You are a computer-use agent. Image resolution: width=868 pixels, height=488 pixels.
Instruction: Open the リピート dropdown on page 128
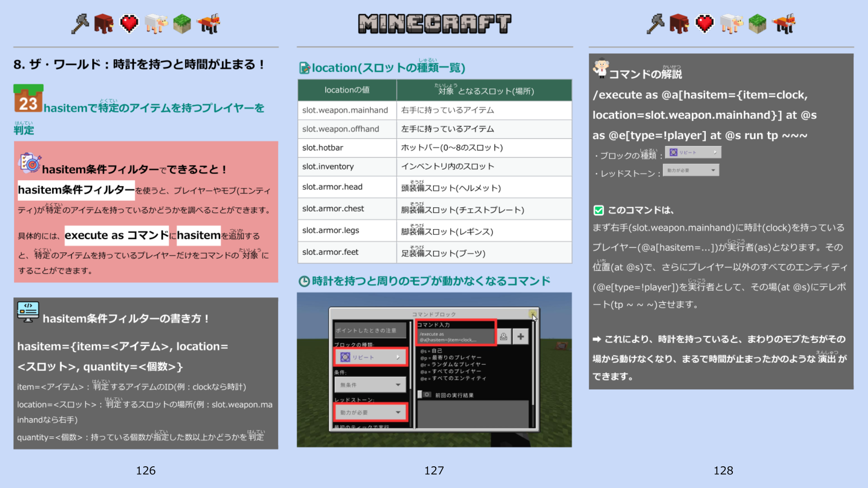coord(693,153)
